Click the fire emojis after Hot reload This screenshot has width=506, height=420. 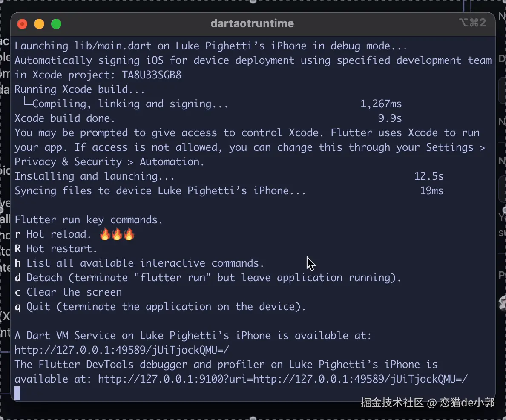(117, 234)
